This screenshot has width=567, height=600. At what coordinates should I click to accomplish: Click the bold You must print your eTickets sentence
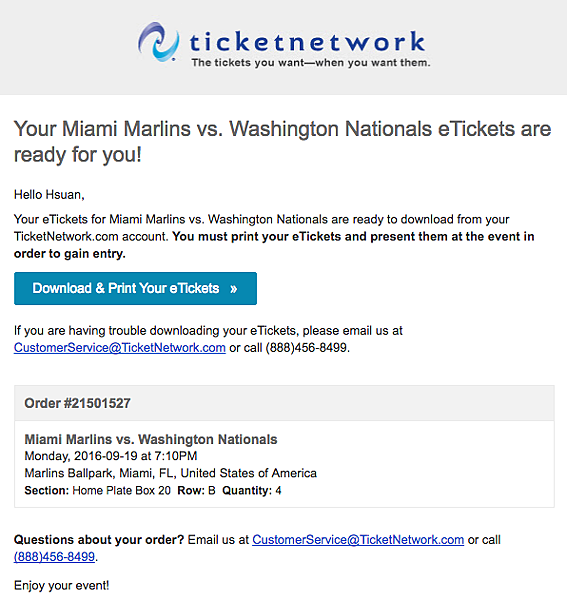[274, 245]
